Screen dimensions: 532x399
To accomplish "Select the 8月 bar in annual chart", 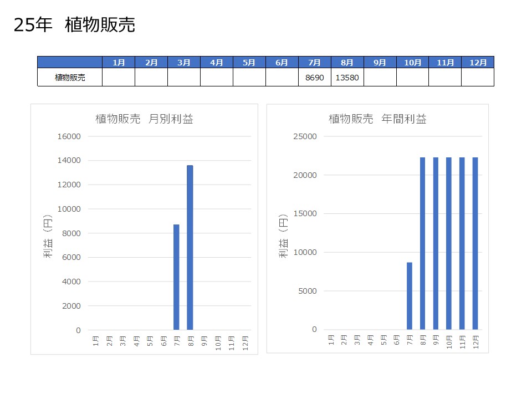I will pos(423,243).
